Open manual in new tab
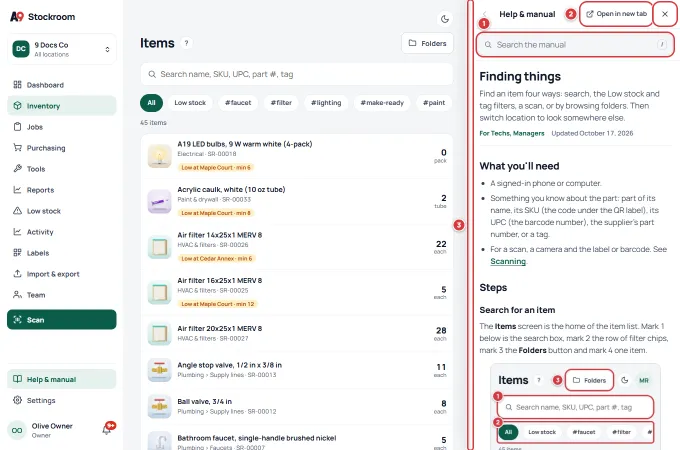The height and width of the screenshot is (450, 680). point(616,14)
